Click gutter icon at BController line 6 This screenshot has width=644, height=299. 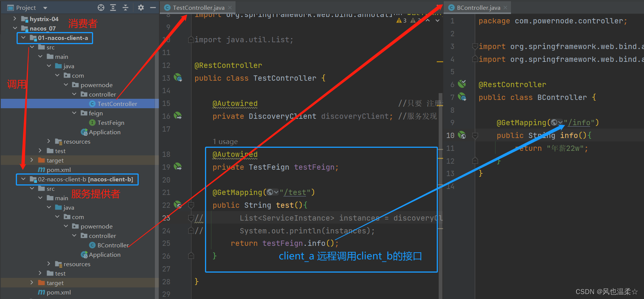[x=462, y=84]
